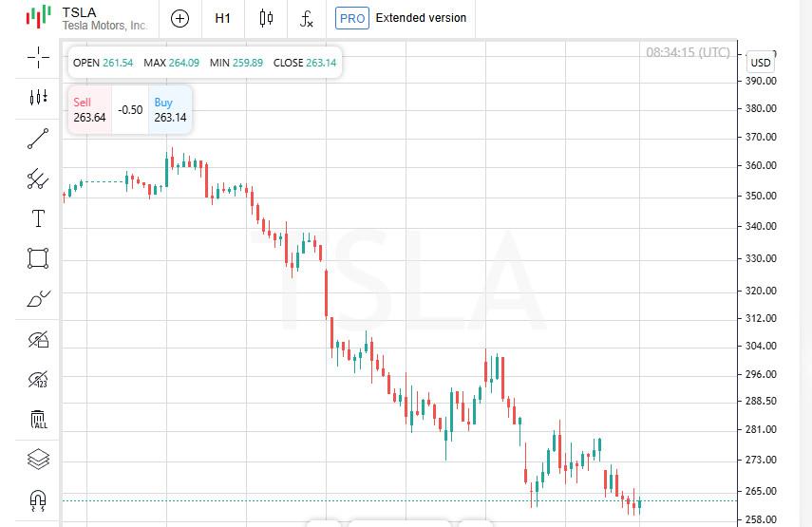Click the Sell 263.64 button

tap(89, 110)
